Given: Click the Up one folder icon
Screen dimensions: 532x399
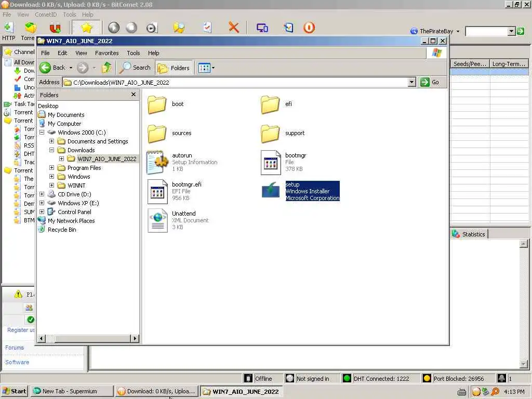Looking at the screenshot, I should click(x=107, y=68).
